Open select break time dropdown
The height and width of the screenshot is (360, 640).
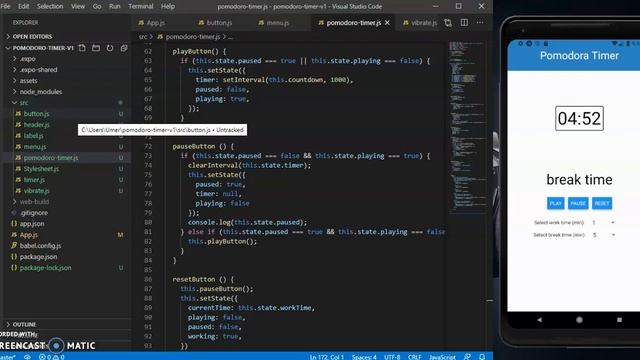click(603, 235)
